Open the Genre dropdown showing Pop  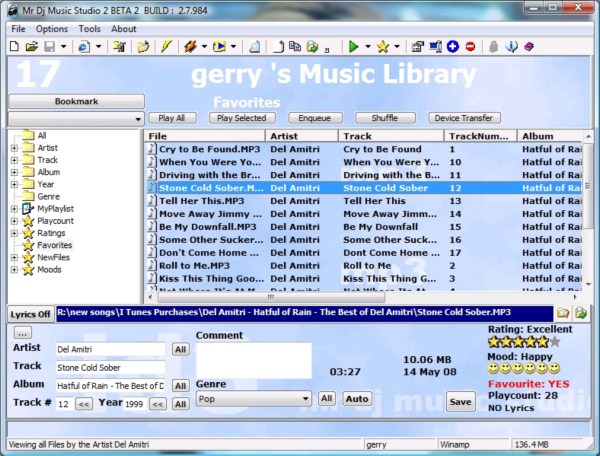click(x=305, y=399)
